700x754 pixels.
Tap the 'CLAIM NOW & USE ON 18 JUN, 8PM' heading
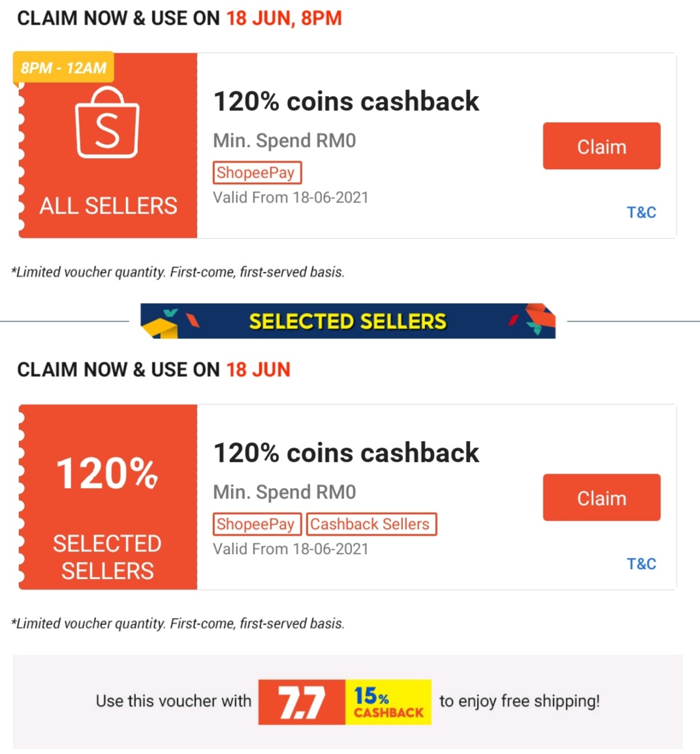tap(180, 18)
